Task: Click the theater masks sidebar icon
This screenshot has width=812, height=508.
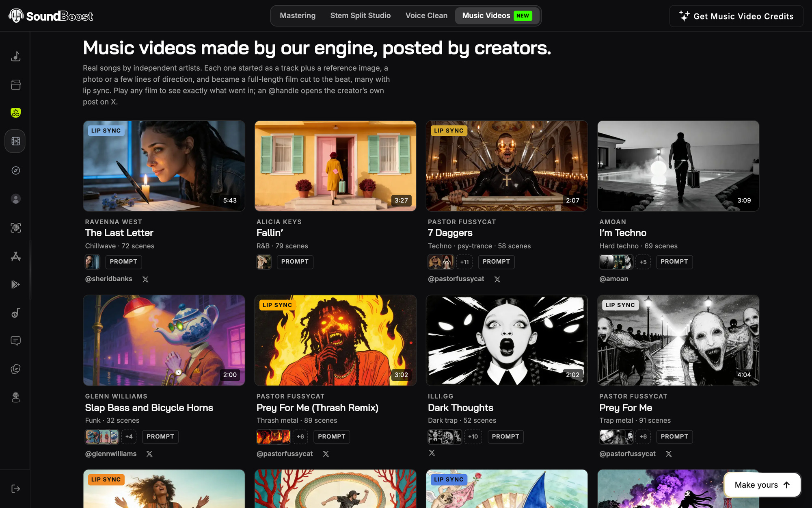Action: (15, 369)
